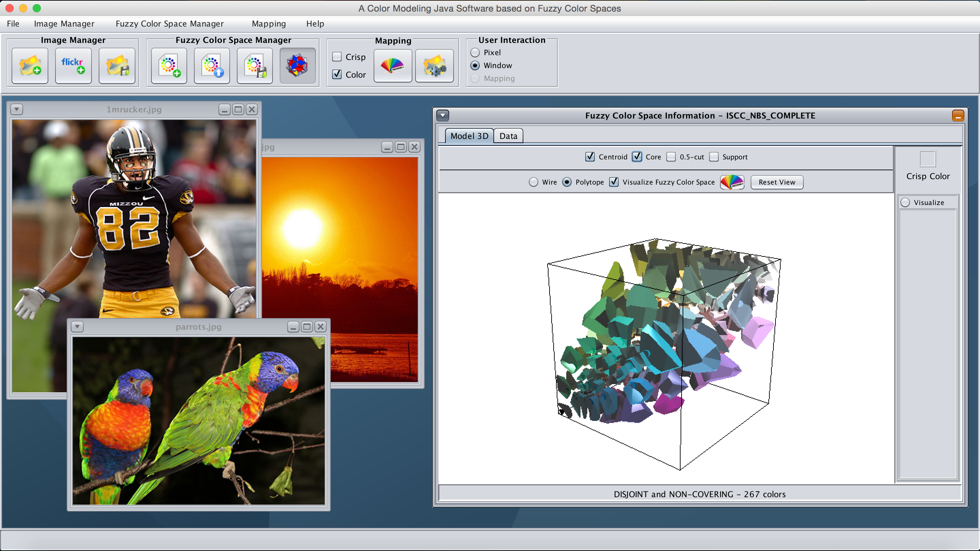Load a fuzzy color space from file

(x=212, y=65)
